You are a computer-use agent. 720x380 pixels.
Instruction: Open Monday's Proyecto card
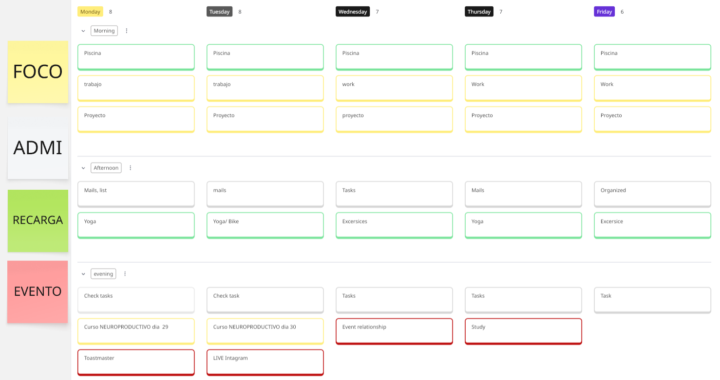[x=136, y=119]
